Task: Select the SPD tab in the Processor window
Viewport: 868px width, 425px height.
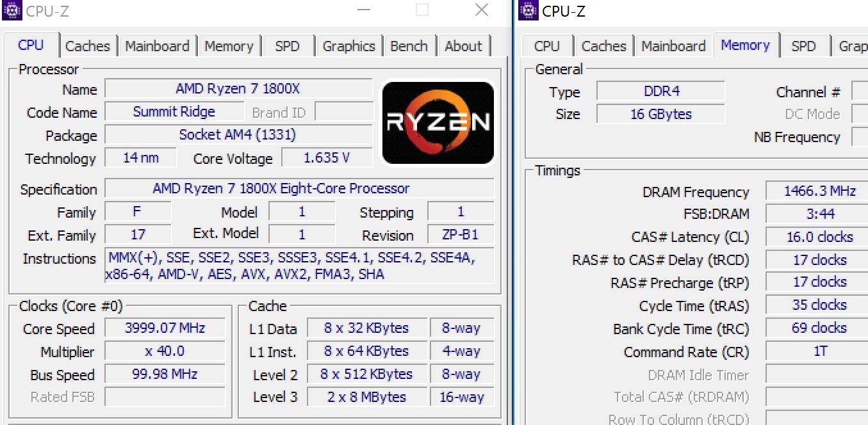Action: (x=287, y=46)
